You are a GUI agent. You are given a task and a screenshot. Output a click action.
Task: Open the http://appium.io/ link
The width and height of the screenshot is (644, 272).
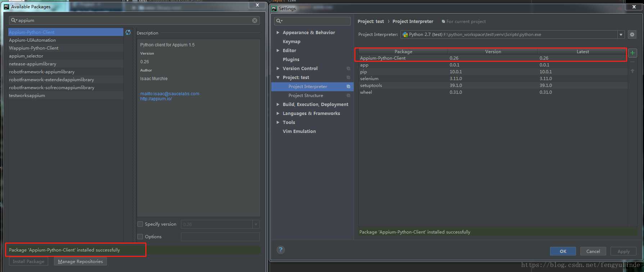click(156, 99)
